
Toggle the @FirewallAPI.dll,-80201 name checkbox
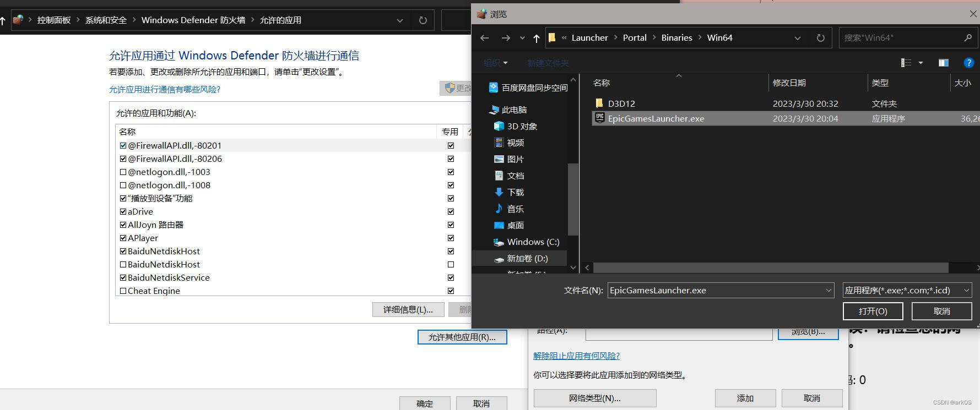coord(123,145)
